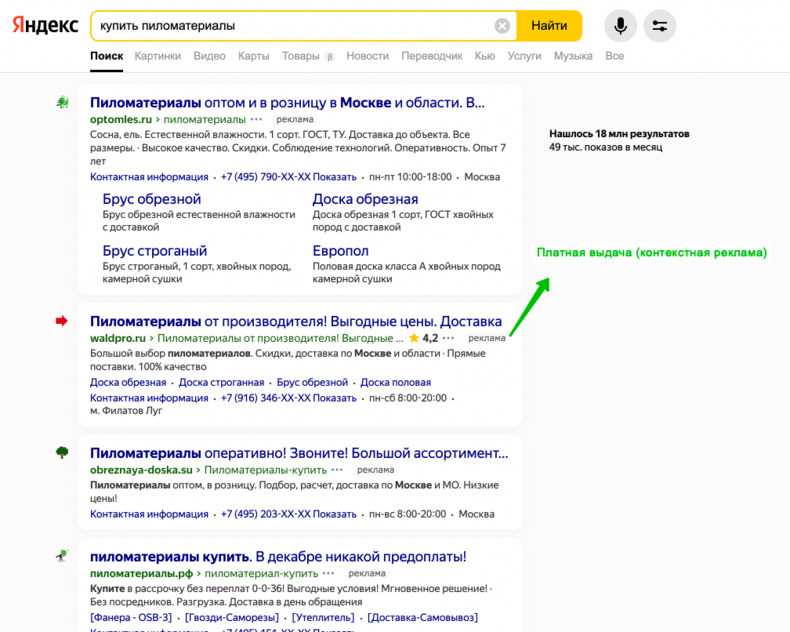The image size is (790, 632).
Task: Show the +7 (495) 790 phone number
Action: pyautogui.click(x=289, y=177)
